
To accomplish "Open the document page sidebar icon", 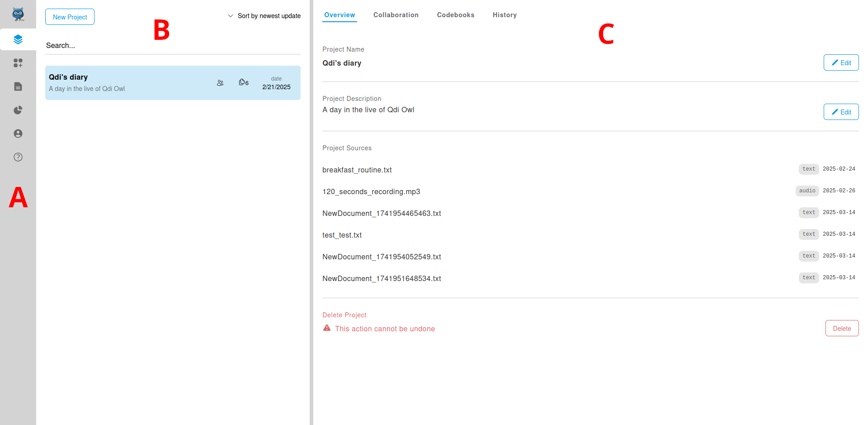I will point(18,86).
